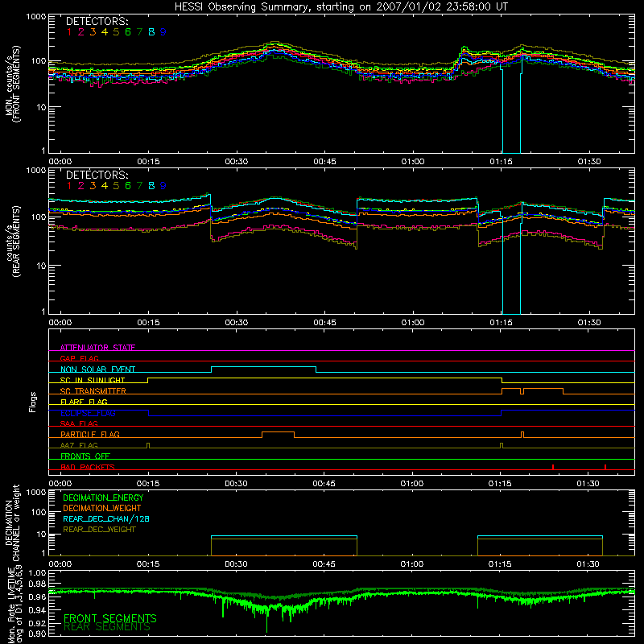Screen dimensions: 644x644
Task: Click the FRONTS_OFF flag label
Action: click(85, 456)
